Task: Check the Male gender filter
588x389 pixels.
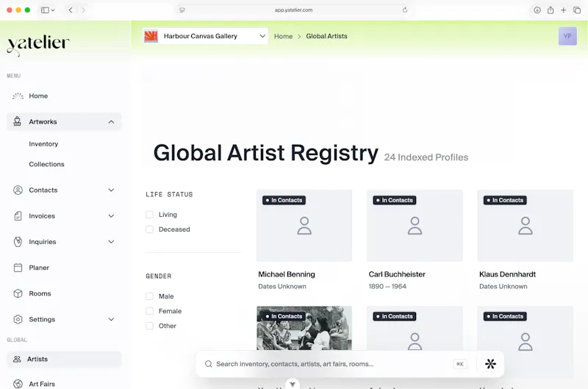Action: [x=150, y=296]
